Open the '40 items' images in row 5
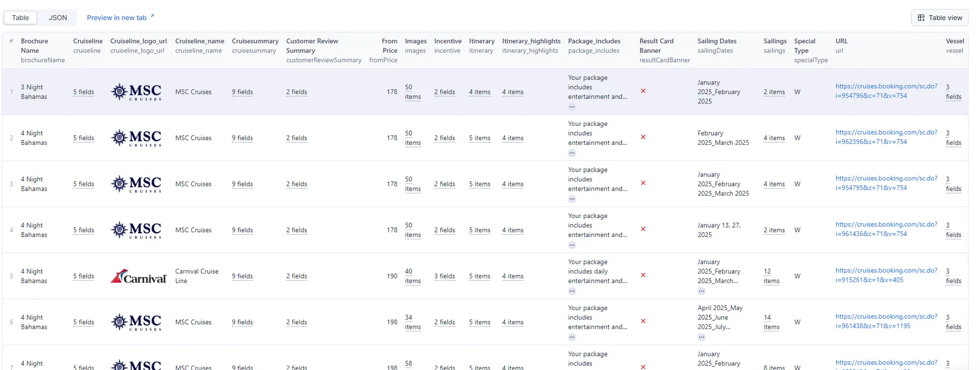Viewport: 980px width, 370px height. [x=413, y=276]
